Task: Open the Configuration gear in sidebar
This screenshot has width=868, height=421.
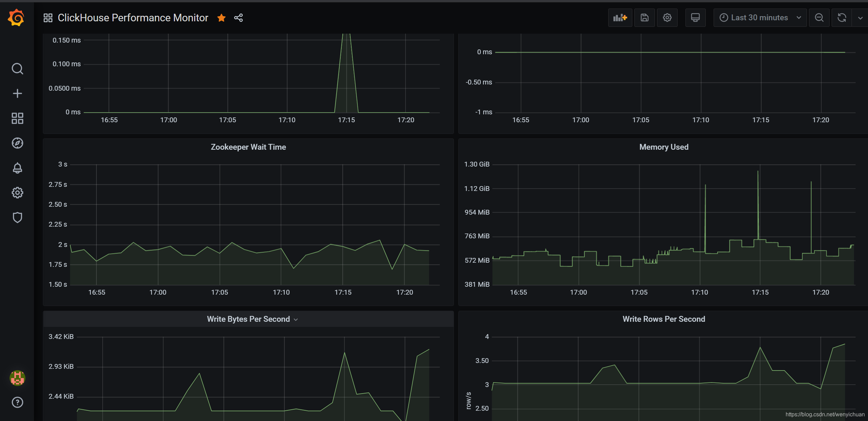Action: pos(17,193)
